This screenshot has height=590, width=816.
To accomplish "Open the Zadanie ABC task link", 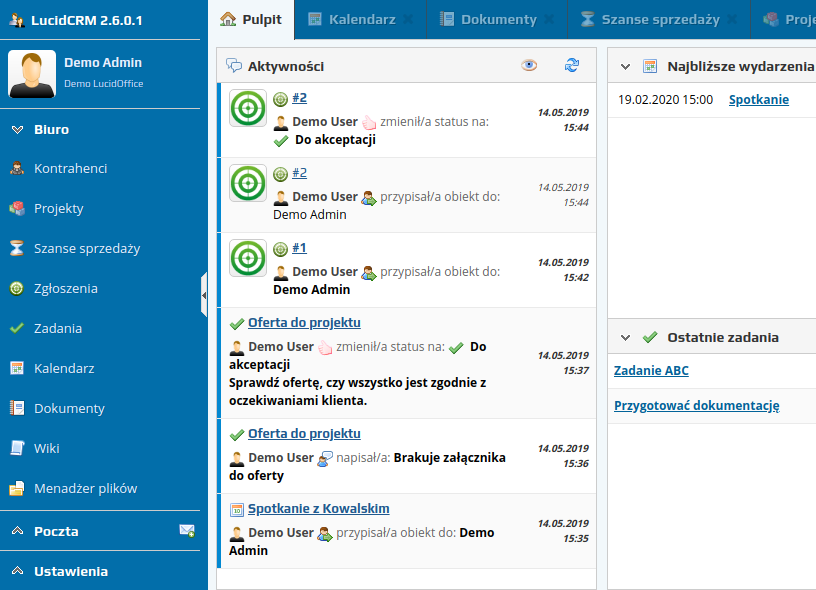I will pos(651,371).
